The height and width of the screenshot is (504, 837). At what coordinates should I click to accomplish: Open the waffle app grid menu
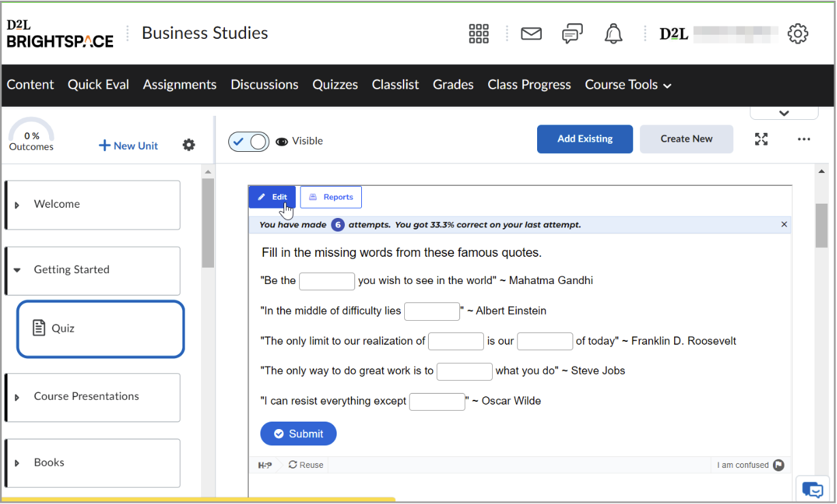(478, 33)
